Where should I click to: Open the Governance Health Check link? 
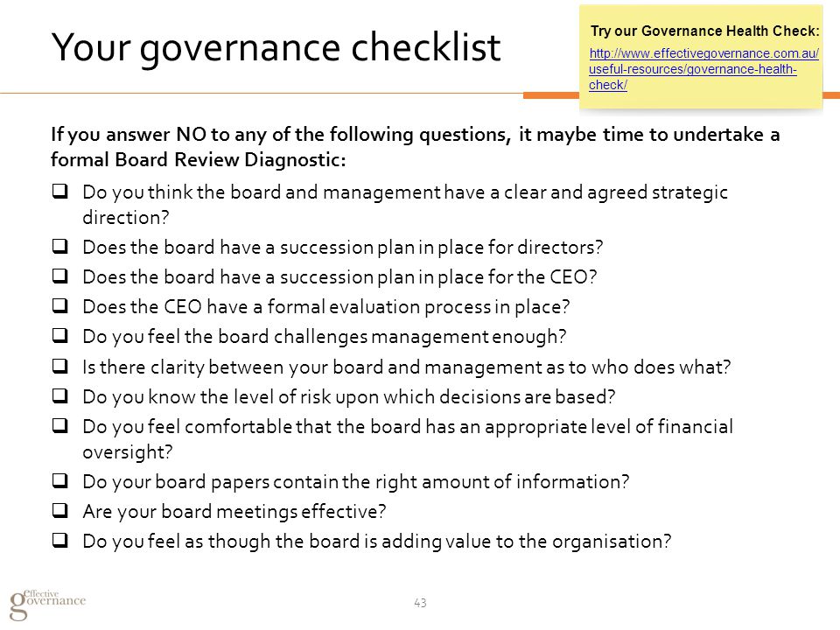point(703,69)
